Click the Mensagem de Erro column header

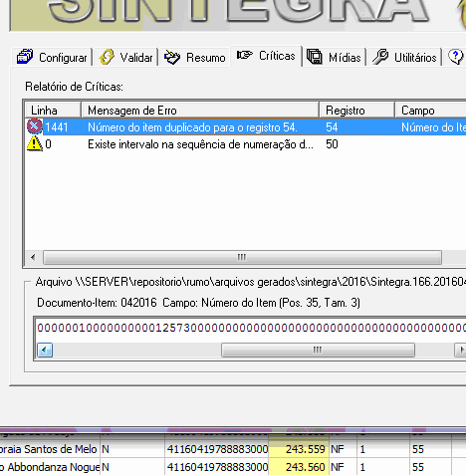point(200,111)
